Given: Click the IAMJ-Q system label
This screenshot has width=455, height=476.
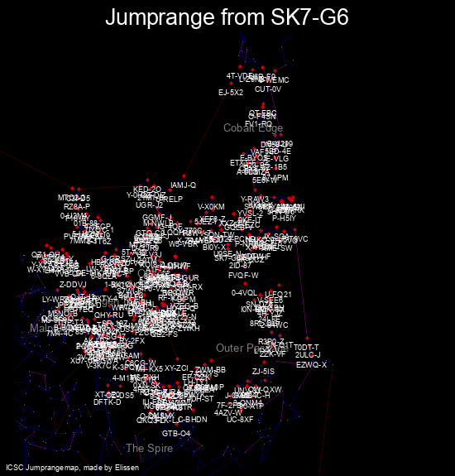Looking at the screenshot, I should 183,185.
